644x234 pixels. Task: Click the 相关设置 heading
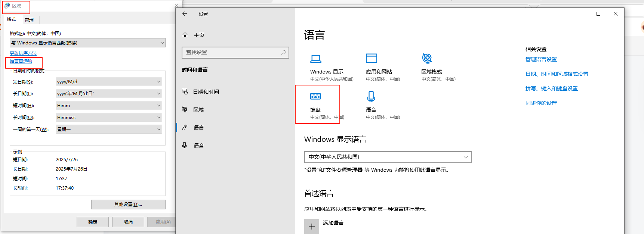[x=536, y=49]
